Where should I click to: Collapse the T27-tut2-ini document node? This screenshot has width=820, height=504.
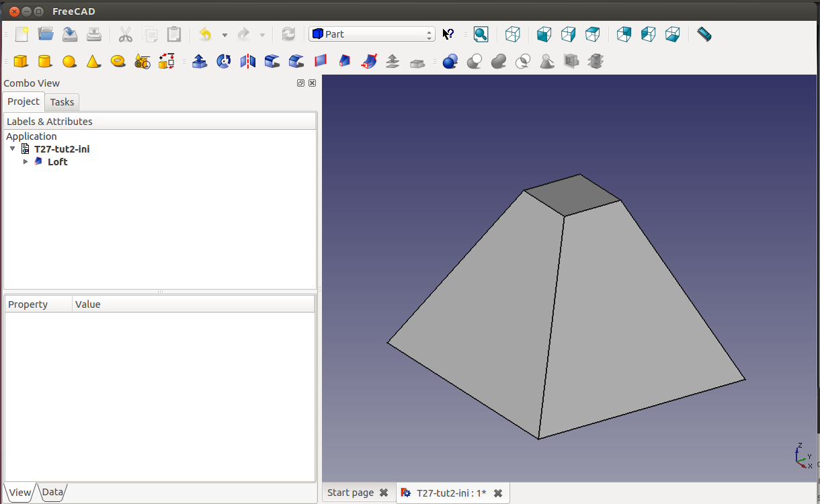[x=13, y=149]
